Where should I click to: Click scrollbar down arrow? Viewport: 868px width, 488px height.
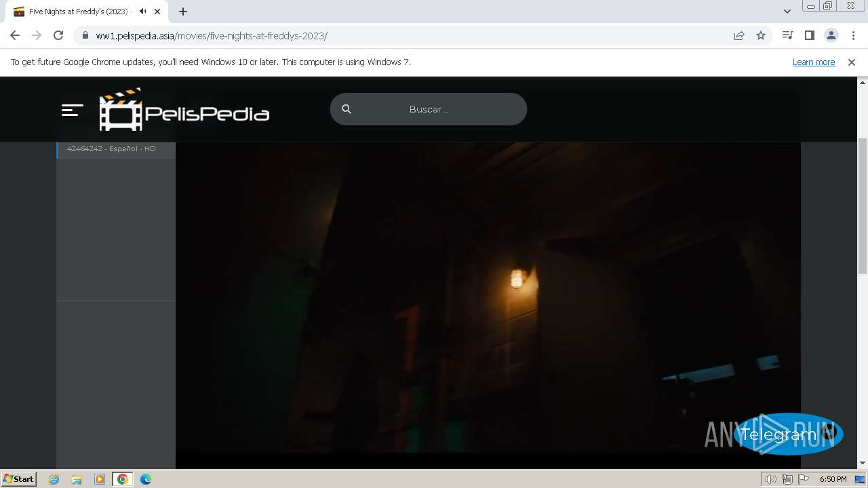863,463
